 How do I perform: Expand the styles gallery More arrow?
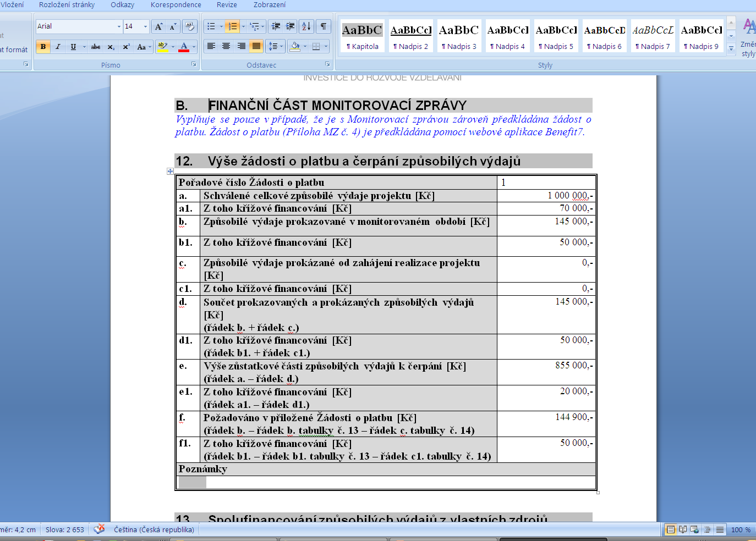(731, 48)
